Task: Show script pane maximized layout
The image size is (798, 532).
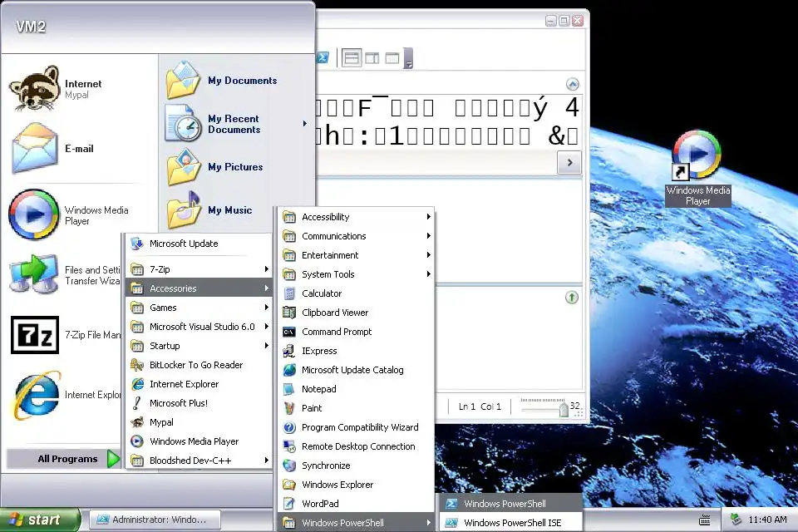Action: point(392,58)
